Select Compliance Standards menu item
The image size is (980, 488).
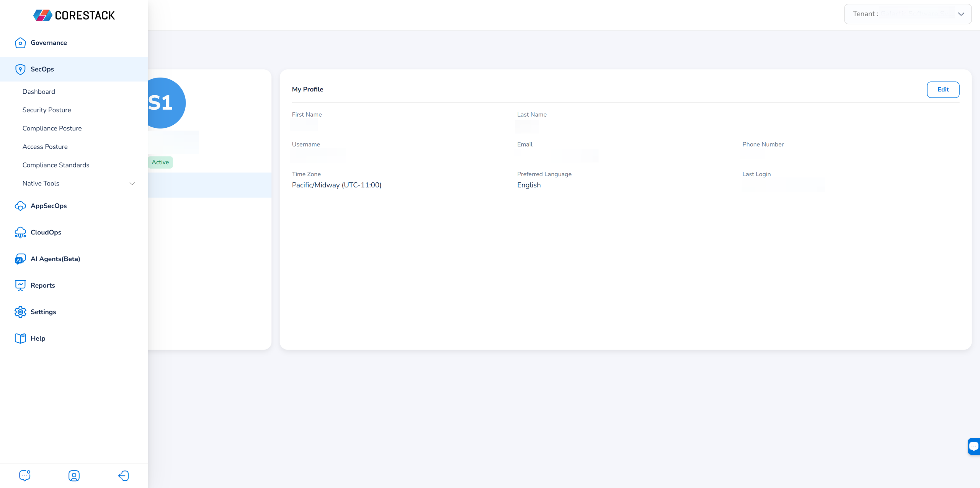click(x=56, y=165)
